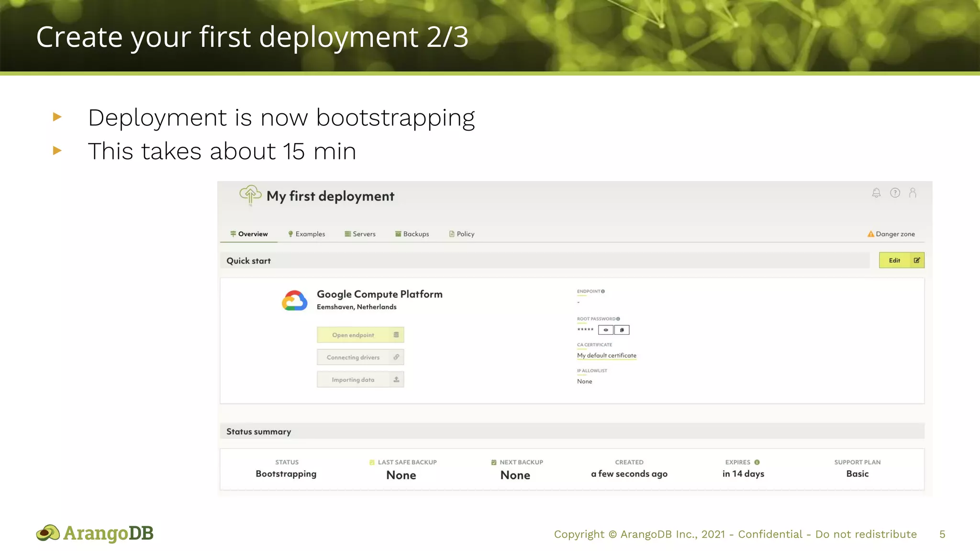Open the Policy tab
The width and height of the screenshot is (980, 551).
point(462,234)
